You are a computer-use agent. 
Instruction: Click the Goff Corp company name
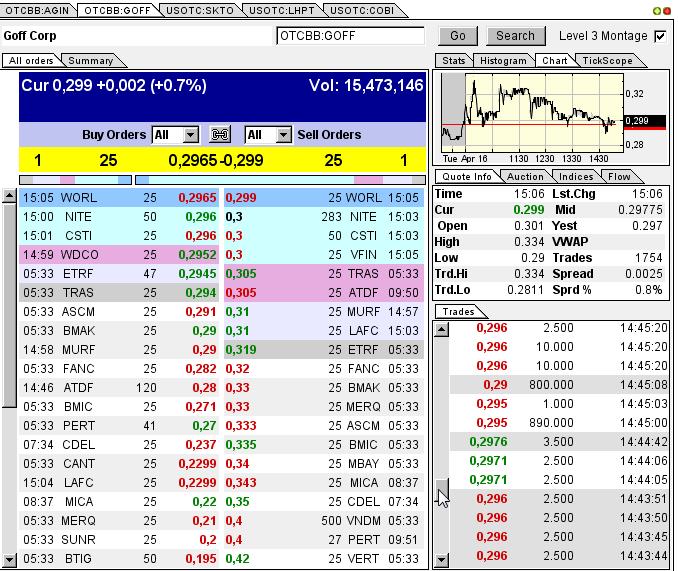coord(30,36)
